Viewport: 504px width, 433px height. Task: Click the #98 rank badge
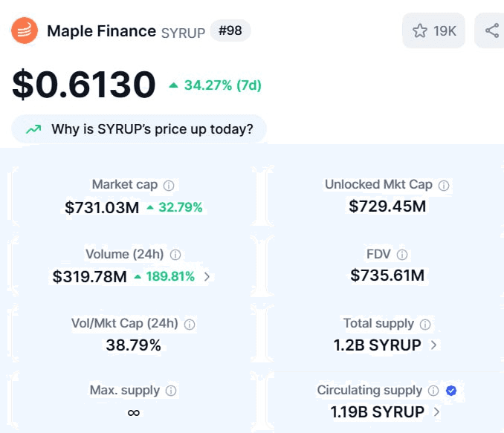[x=230, y=30]
